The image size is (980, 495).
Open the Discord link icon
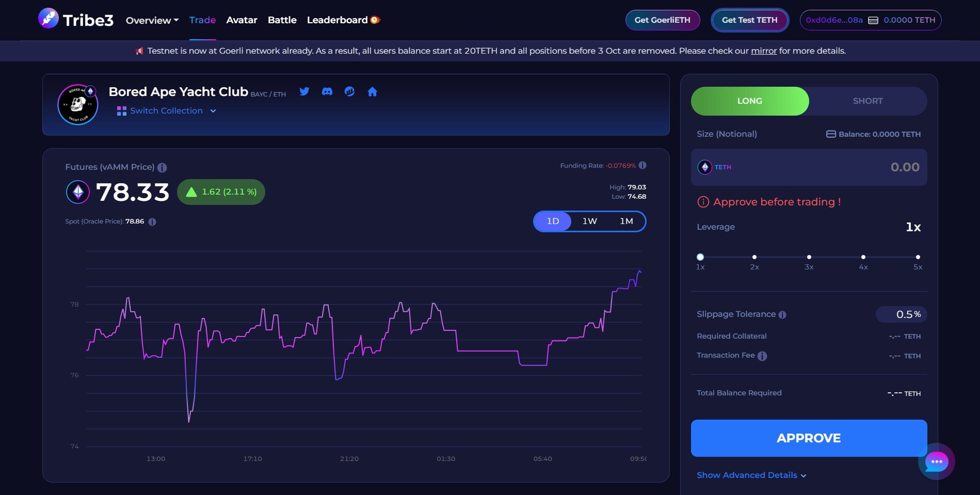(x=327, y=91)
